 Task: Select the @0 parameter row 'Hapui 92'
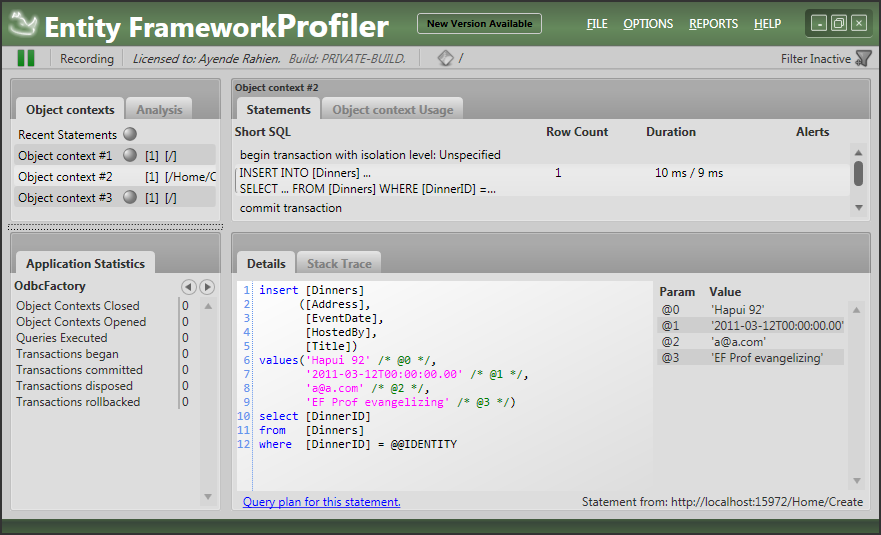pyautogui.click(x=751, y=310)
